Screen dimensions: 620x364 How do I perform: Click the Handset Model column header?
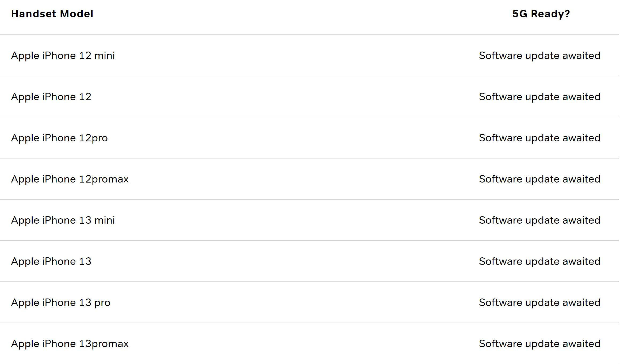[52, 14]
